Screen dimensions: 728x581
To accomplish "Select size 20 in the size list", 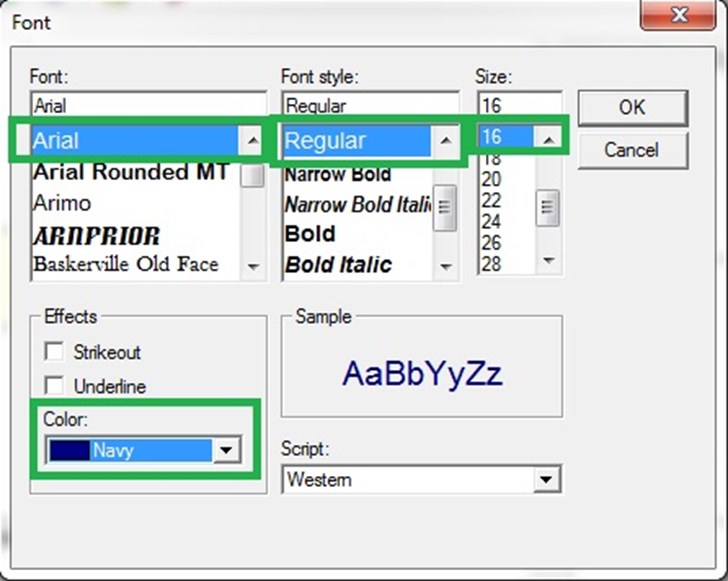I will [x=491, y=179].
